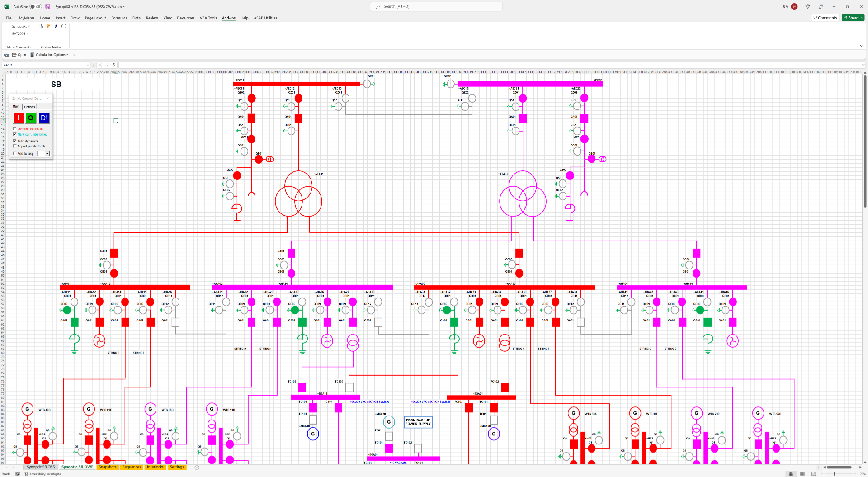This screenshot has width=868, height=477.
Task: Uncheck Mark curr. interlocked checkbox
Action: click(x=14, y=134)
